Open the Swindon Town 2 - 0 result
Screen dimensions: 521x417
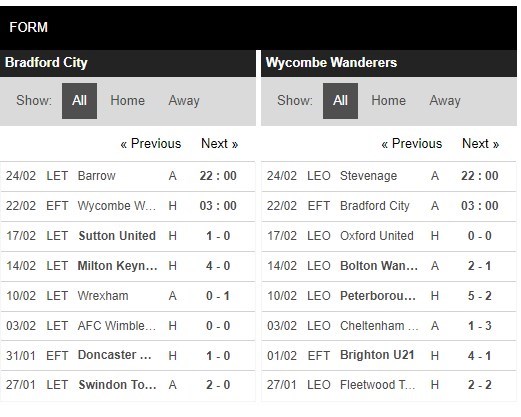(x=128, y=385)
